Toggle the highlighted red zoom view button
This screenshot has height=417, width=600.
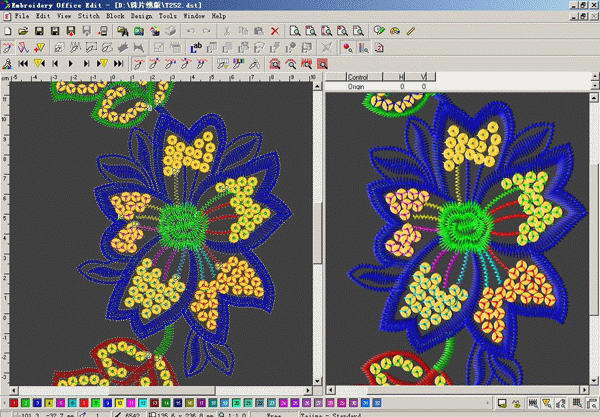pyautogui.click(x=323, y=63)
